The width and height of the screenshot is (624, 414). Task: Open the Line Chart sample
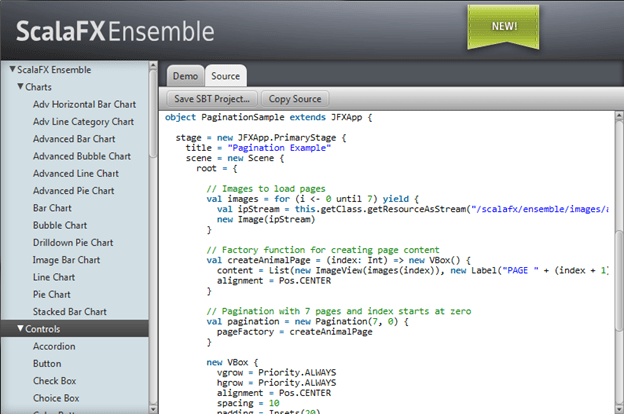pos(54,277)
